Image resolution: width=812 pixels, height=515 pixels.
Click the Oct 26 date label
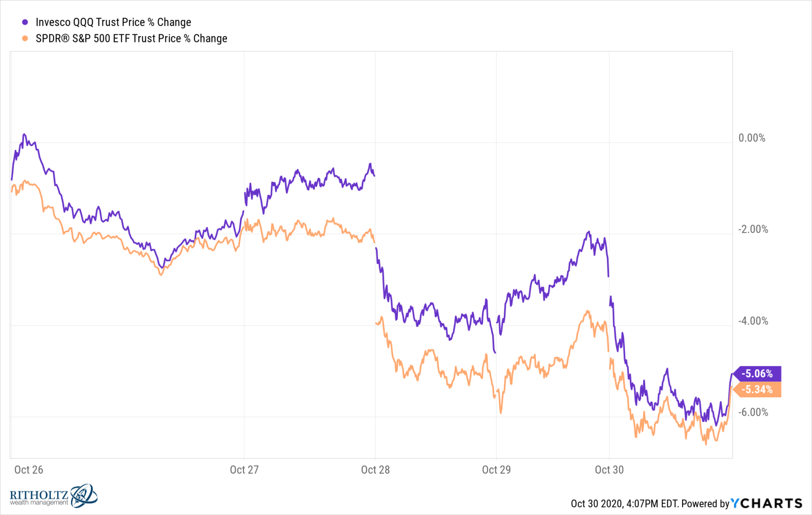(29, 469)
